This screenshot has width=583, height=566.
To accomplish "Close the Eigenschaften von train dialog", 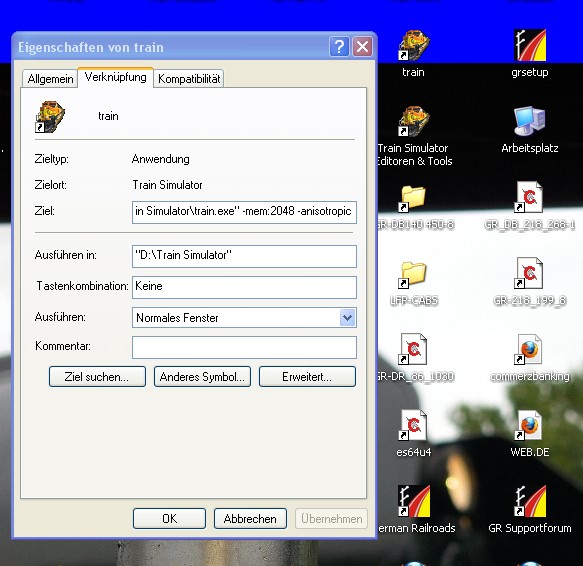I will (x=362, y=47).
